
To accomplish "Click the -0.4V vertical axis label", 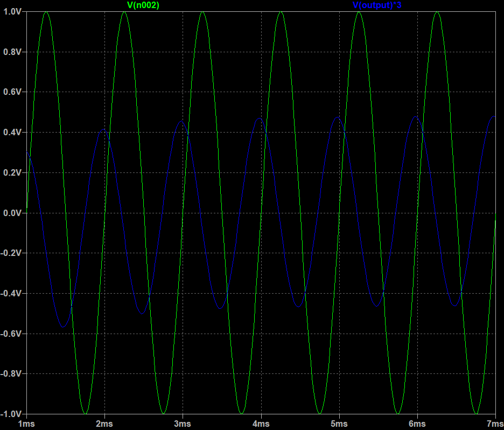I will 11,294.
